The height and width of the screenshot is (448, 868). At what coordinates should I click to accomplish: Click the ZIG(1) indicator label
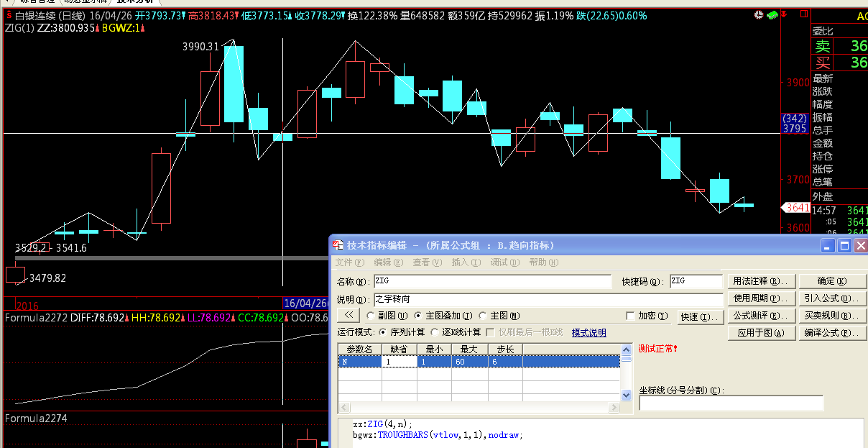pyautogui.click(x=19, y=28)
